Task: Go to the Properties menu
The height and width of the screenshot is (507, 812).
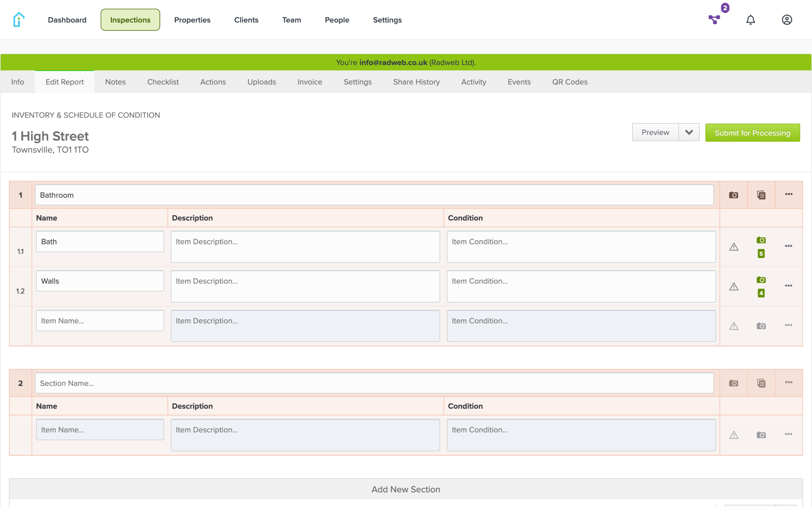Action: [192, 20]
